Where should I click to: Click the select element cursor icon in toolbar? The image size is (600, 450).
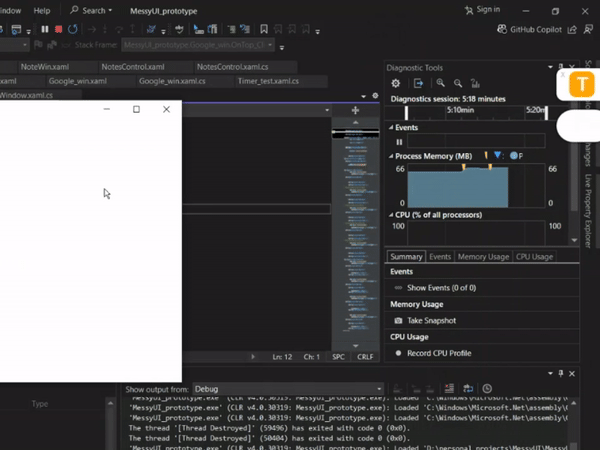pos(198,29)
